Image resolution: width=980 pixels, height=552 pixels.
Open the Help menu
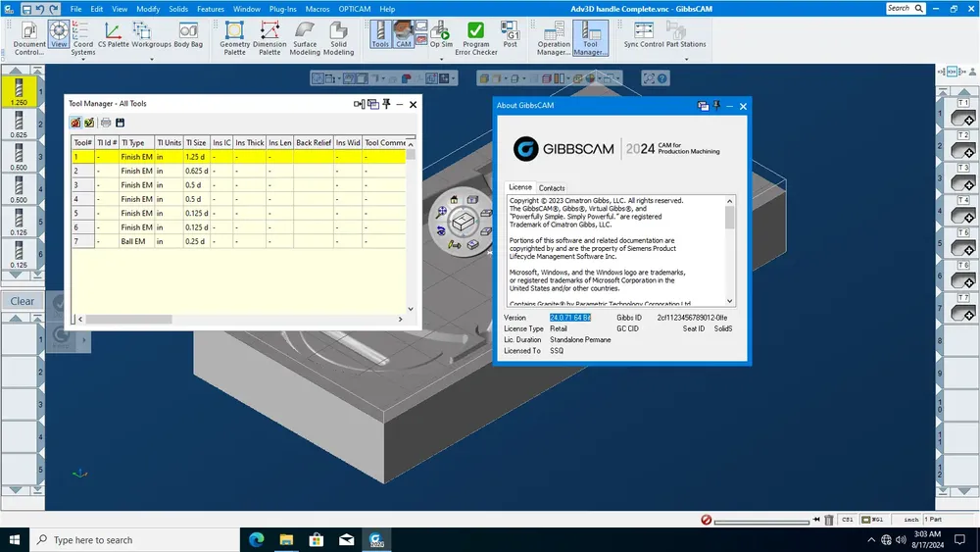(x=387, y=9)
